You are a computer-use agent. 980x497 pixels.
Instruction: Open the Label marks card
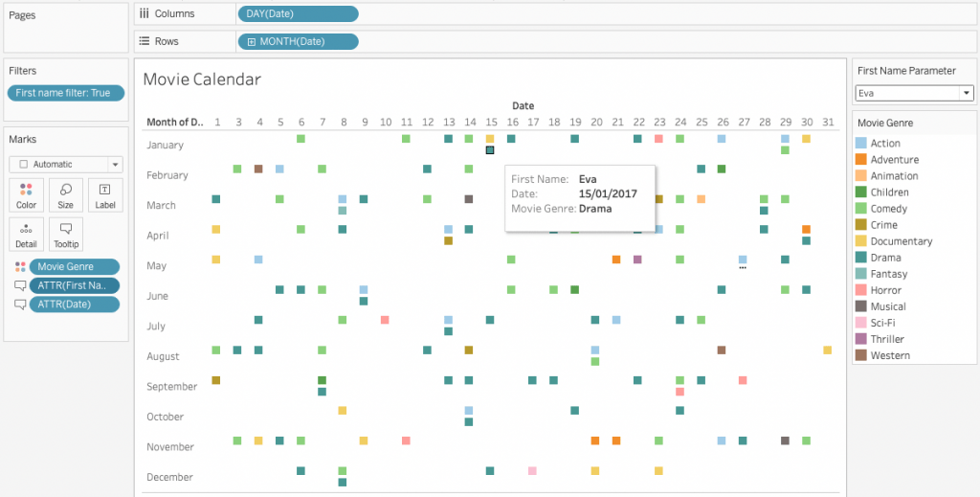pyautogui.click(x=104, y=194)
